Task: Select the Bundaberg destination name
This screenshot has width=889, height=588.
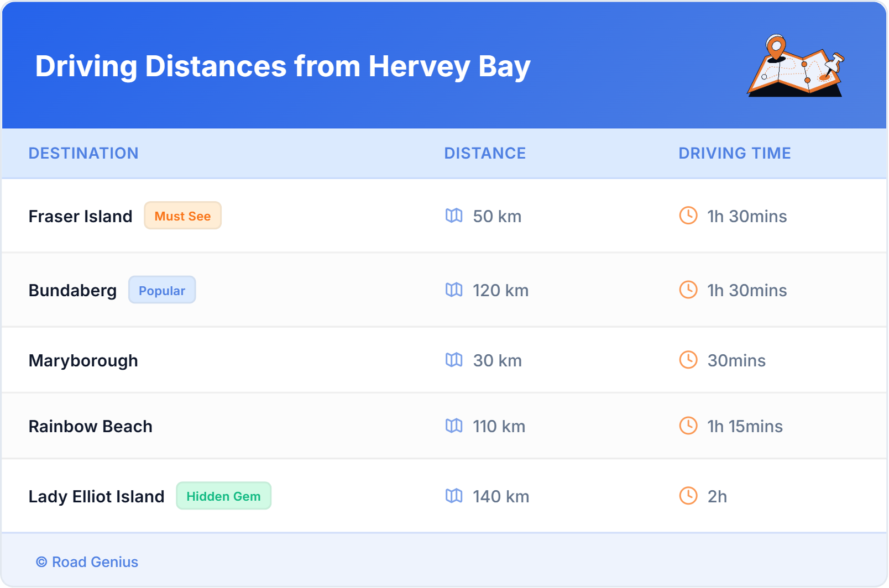Action: (72, 290)
